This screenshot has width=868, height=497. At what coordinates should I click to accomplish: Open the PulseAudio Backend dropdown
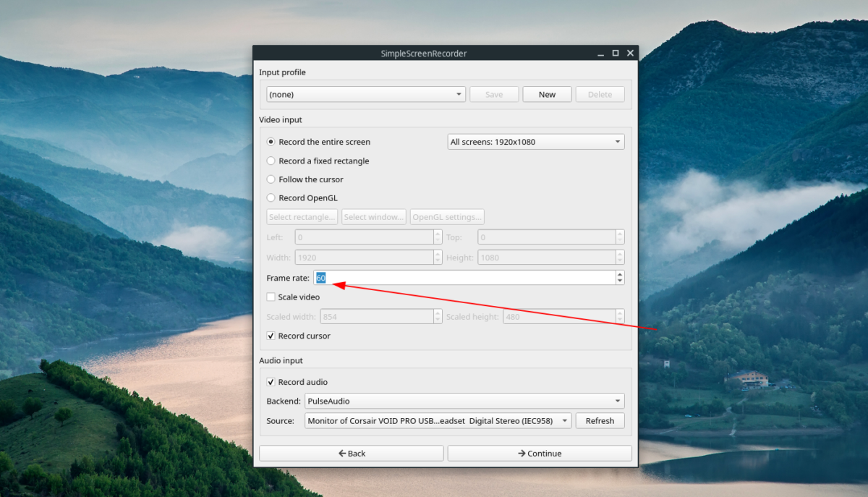coord(464,401)
